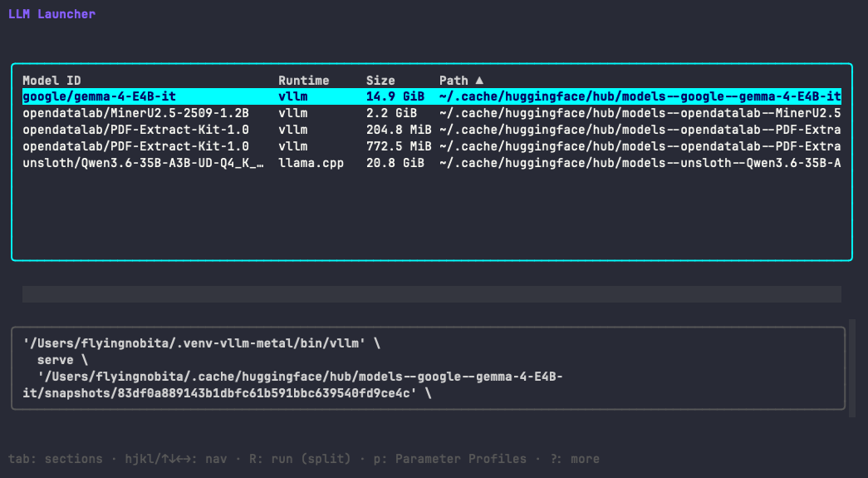The image size is (868, 478).
Task: Select the google/gemma-4-E4B-it model row
Action: [x=432, y=96]
